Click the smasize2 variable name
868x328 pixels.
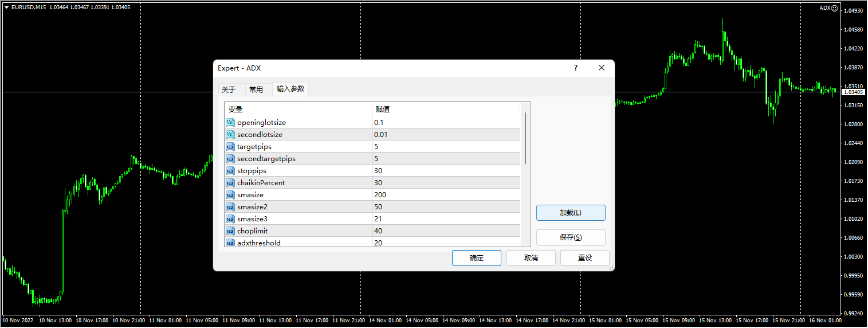click(x=252, y=207)
